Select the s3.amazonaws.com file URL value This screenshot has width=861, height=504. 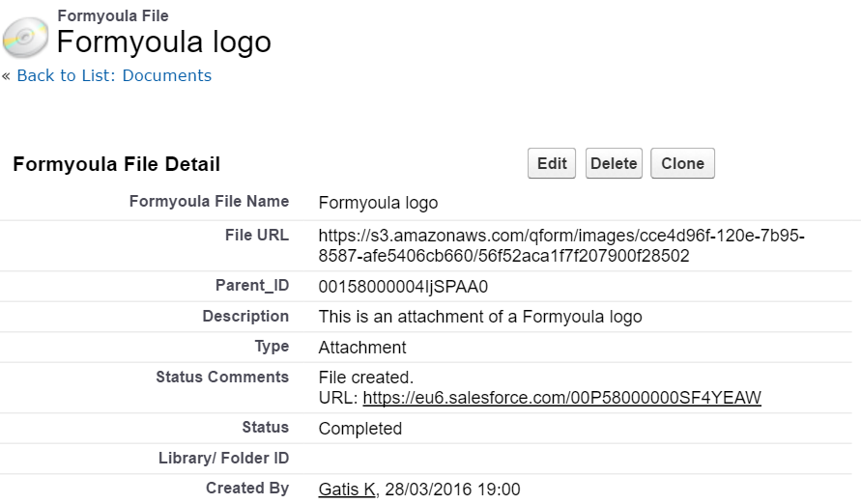point(561,245)
